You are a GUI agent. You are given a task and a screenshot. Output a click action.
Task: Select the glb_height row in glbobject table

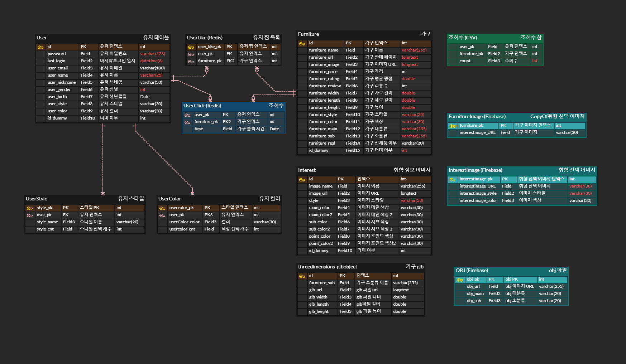pos(361,311)
